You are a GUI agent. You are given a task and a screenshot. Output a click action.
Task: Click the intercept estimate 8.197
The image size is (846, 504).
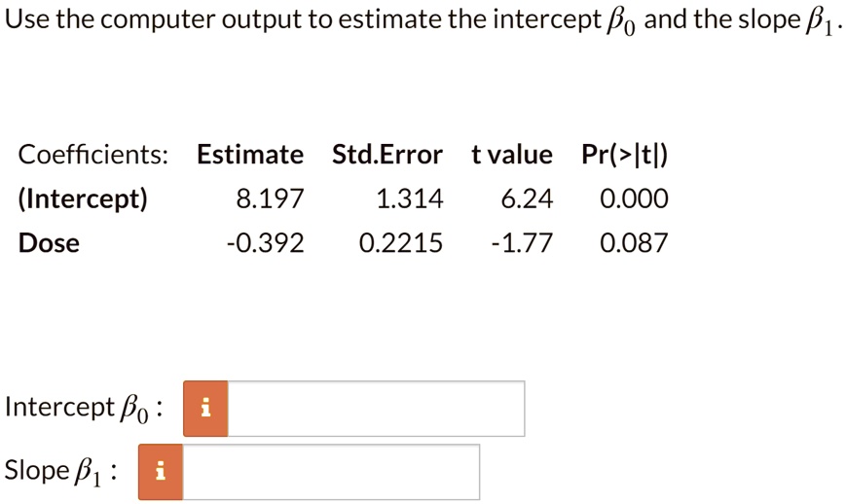[271, 199]
